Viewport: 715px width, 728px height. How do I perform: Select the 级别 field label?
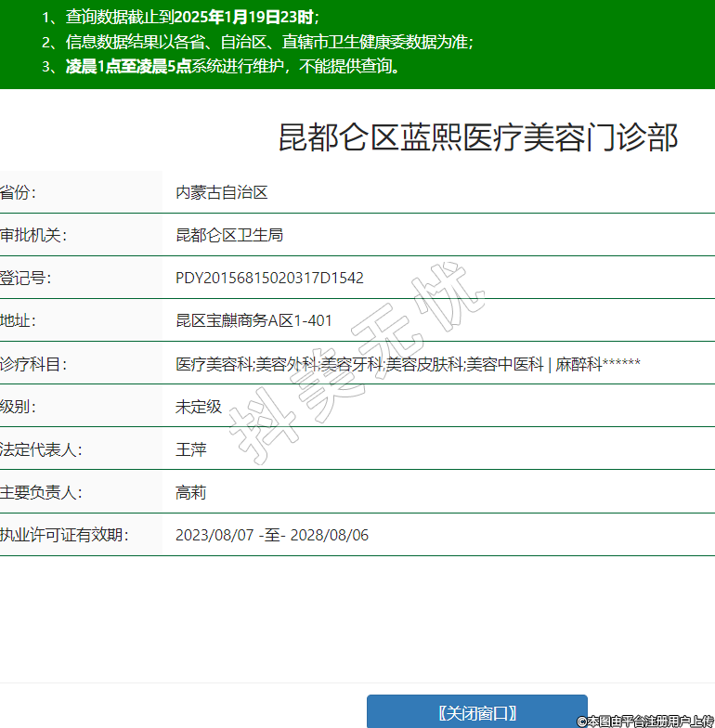pyautogui.click(x=19, y=407)
